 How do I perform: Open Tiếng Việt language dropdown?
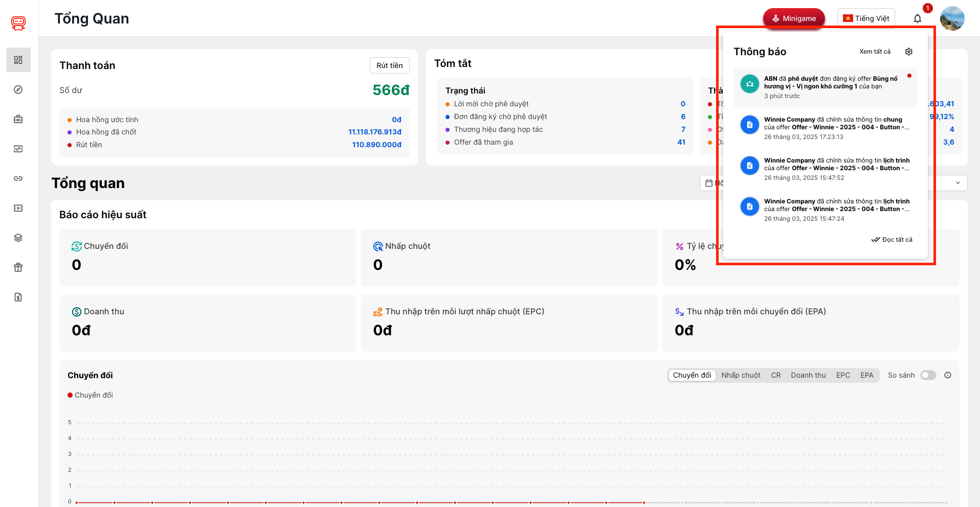[x=866, y=18]
